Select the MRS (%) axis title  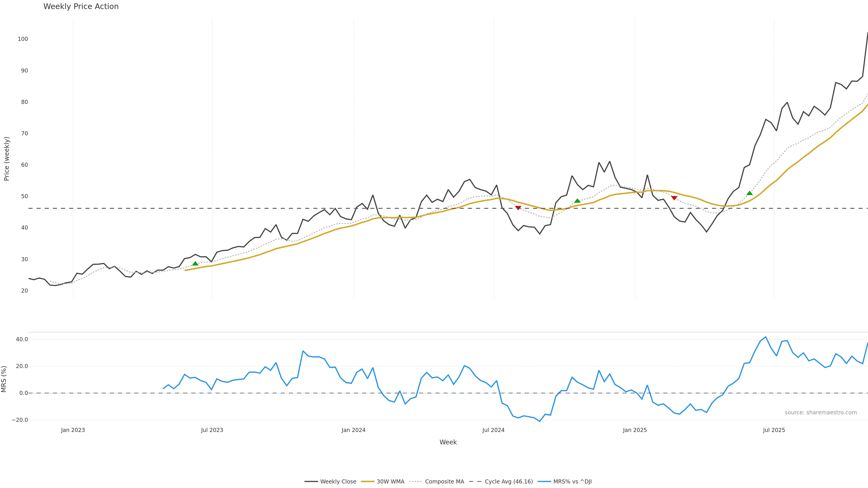point(4,379)
